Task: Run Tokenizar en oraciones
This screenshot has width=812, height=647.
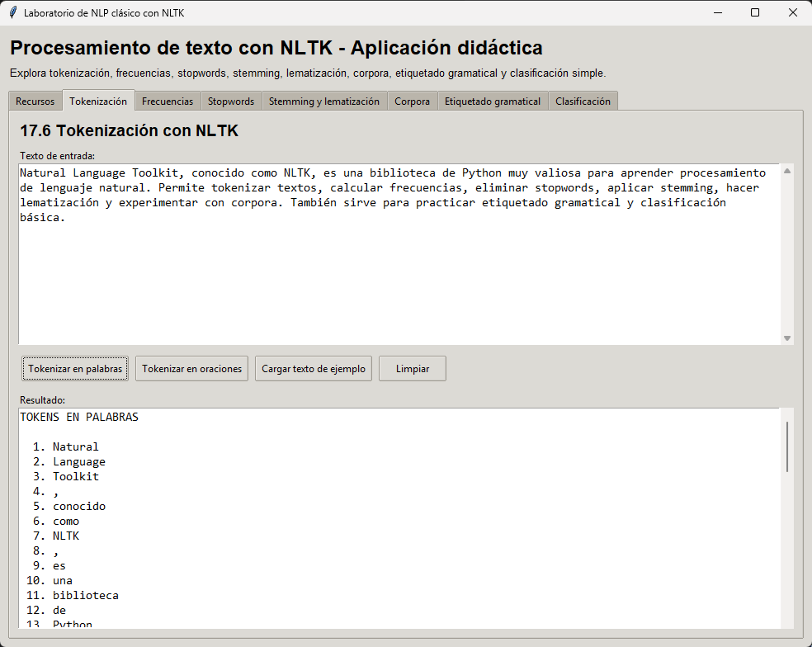Action: click(x=191, y=368)
